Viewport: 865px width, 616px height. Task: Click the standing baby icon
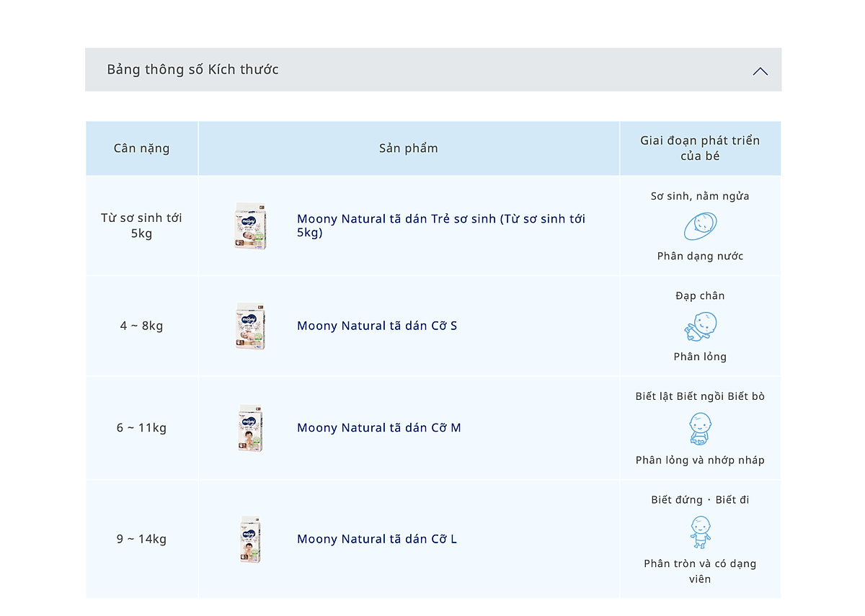700,532
